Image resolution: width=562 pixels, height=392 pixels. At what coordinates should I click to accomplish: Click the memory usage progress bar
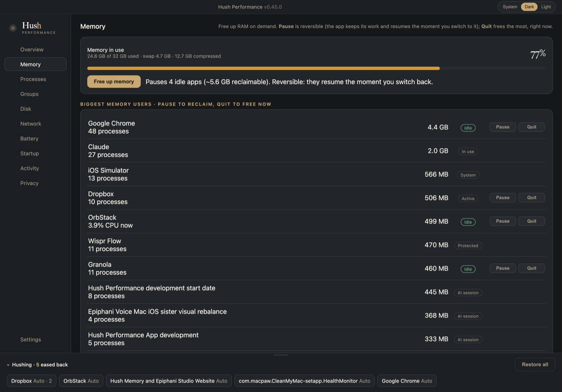(316, 69)
